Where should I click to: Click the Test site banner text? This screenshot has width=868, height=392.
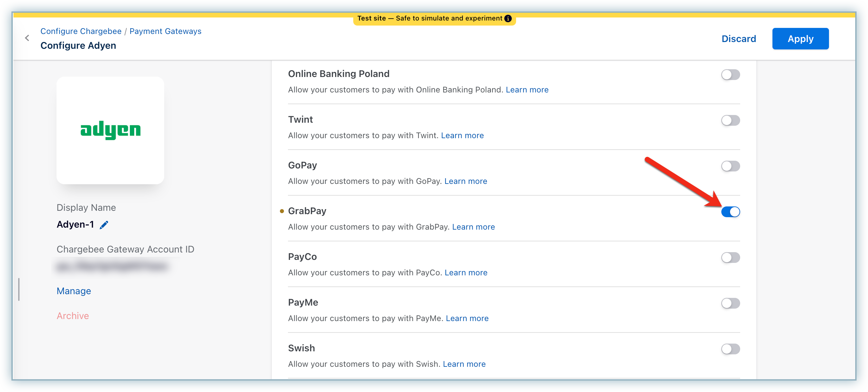(430, 18)
